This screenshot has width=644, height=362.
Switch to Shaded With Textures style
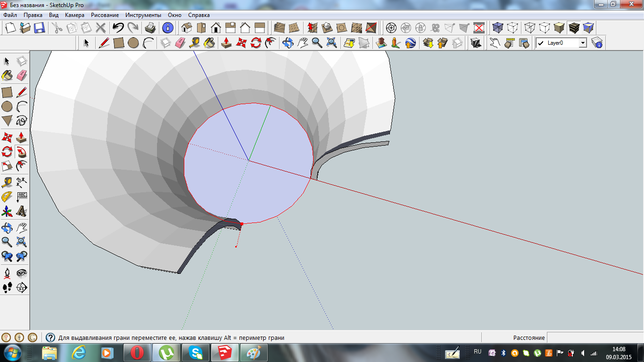click(x=574, y=28)
